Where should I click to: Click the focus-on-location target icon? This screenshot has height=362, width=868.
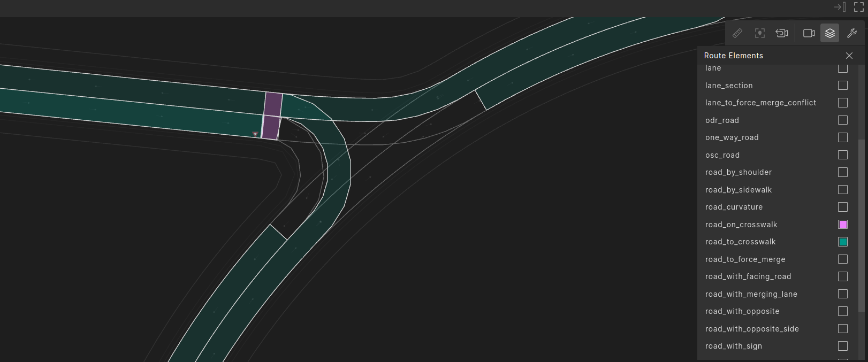click(x=759, y=33)
